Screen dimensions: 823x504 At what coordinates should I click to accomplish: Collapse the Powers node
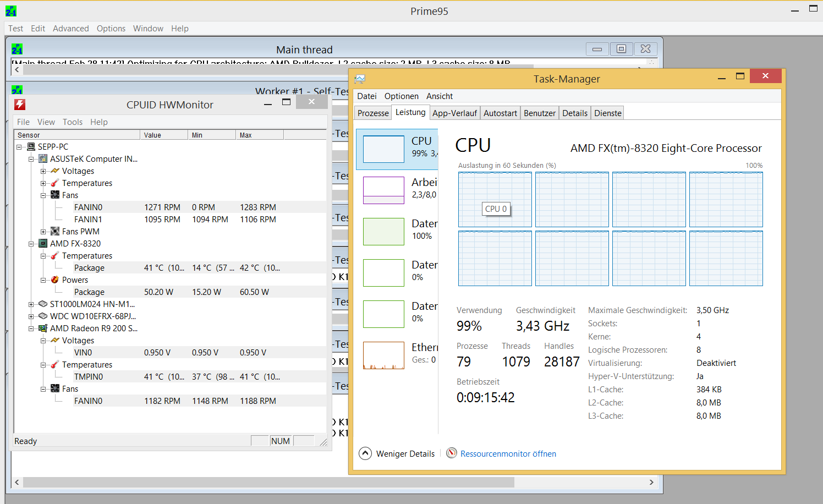pos(43,280)
